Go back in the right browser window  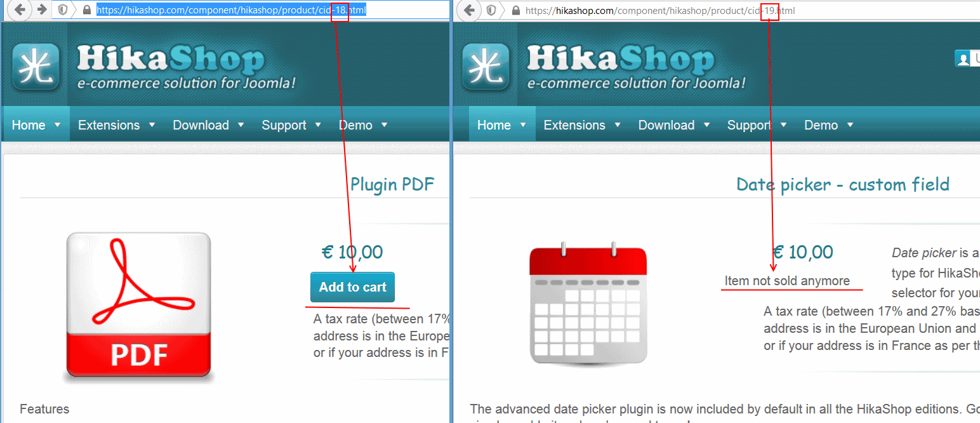(x=469, y=10)
